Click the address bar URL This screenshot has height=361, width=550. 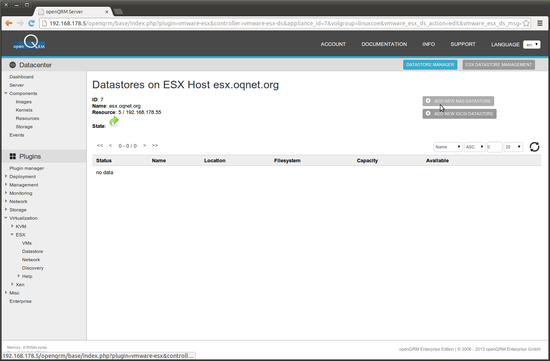pos(285,24)
